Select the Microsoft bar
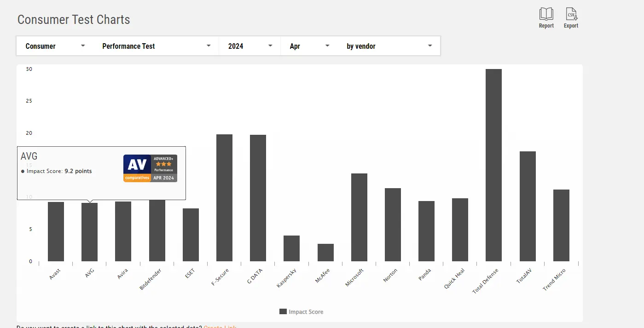 tap(359, 218)
